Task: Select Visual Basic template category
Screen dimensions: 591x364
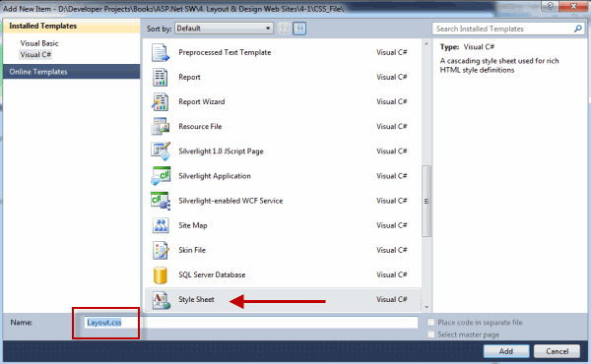Action: (39, 43)
